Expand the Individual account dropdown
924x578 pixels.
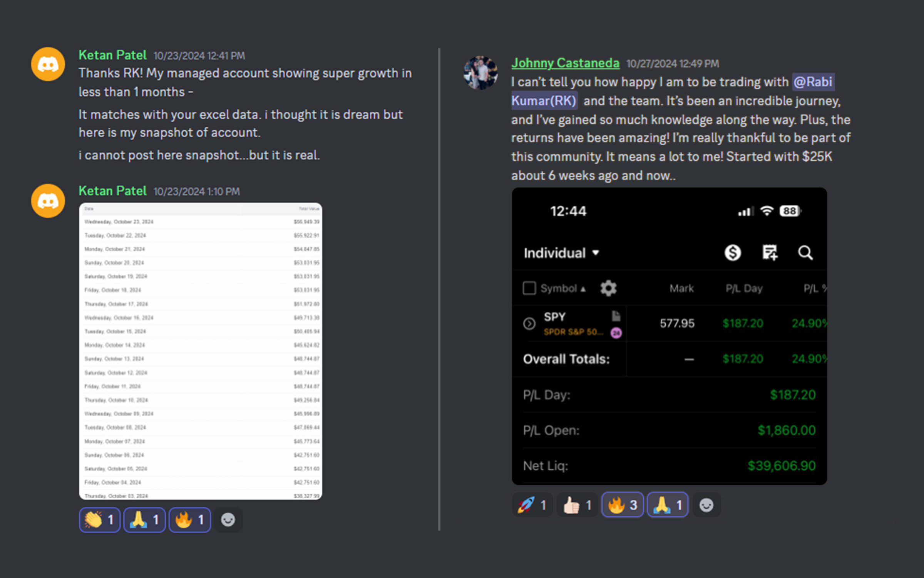coord(562,253)
